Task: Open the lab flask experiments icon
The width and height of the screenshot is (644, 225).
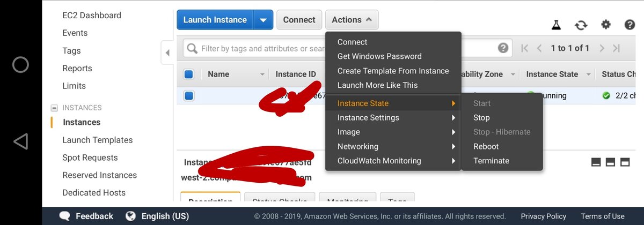Action: click(x=557, y=25)
